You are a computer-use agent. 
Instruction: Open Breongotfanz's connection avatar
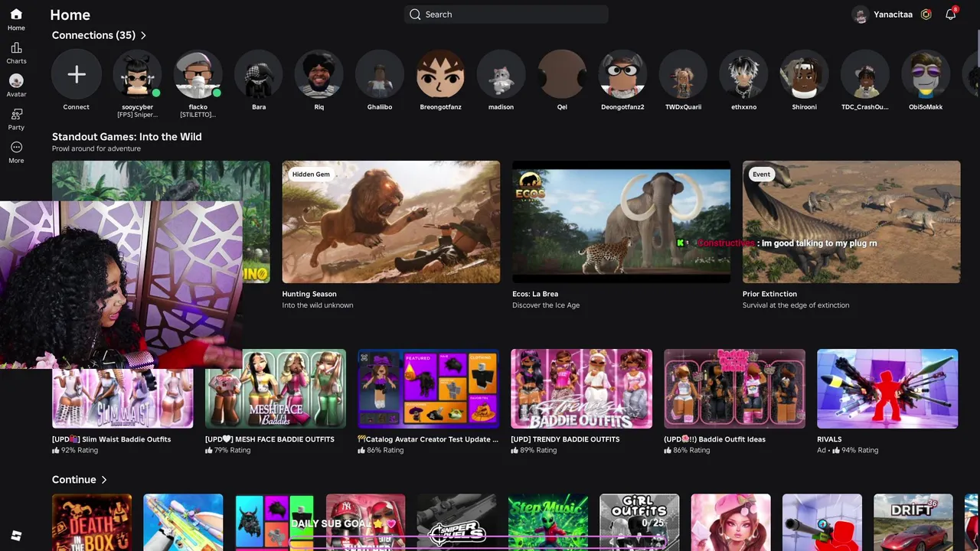point(440,74)
